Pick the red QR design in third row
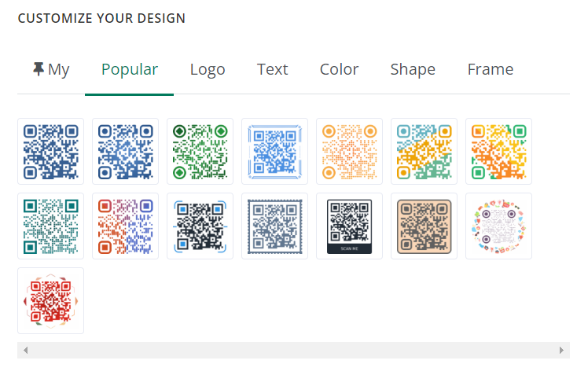This screenshot has width=588, height=375. click(x=50, y=301)
